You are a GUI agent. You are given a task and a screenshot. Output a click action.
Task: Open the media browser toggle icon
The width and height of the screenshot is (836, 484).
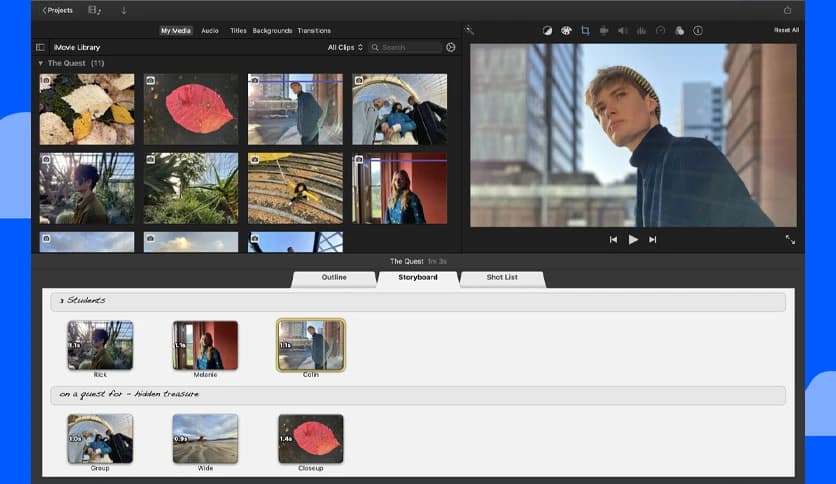click(94, 10)
